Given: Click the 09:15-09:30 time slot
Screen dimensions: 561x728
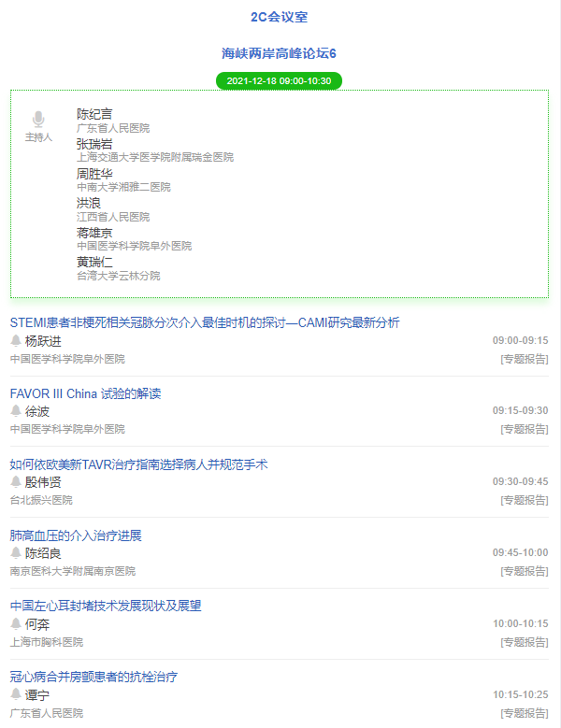Looking at the screenshot, I should [520, 411].
